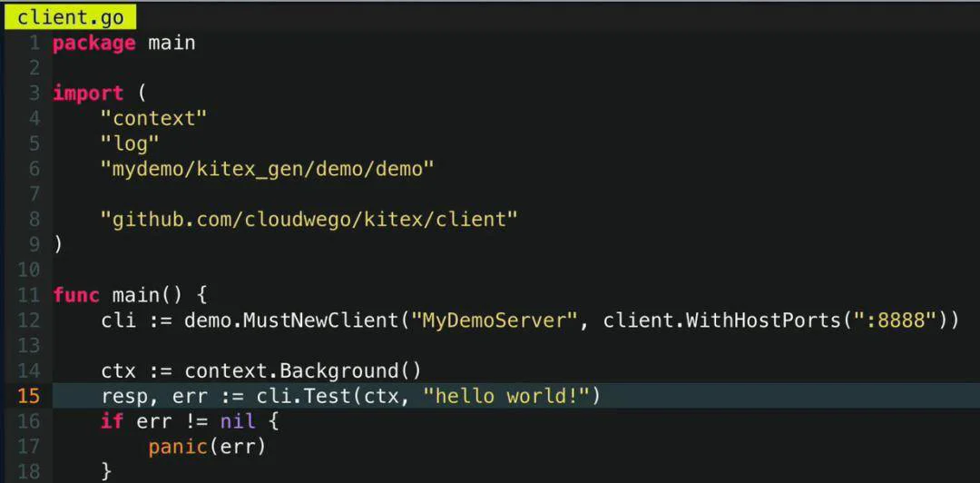Click the 'cli' variable on line 12
This screenshot has height=483, width=980.
pyautogui.click(x=118, y=320)
